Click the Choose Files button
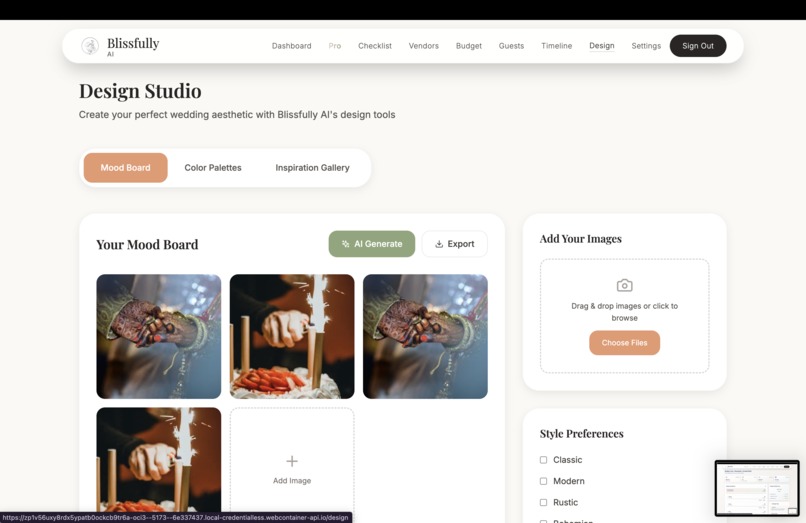Image resolution: width=806 pixels, height=523 pixels. pos(624,342)
